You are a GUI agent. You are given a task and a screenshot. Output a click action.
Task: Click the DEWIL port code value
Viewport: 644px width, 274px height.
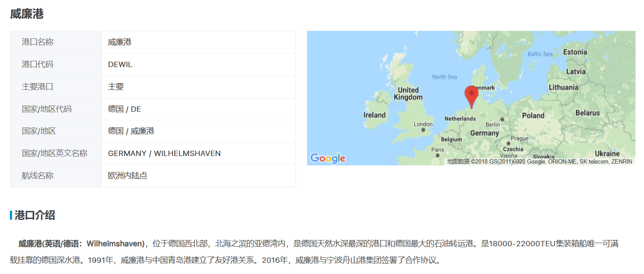[120, 64]
